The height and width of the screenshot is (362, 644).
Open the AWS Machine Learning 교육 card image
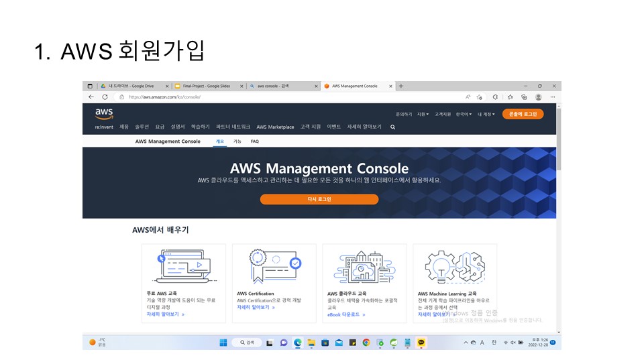[x=455, y=267]
